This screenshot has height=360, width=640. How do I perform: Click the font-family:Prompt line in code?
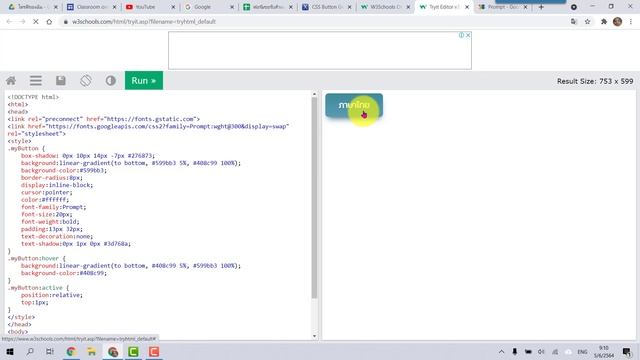(x=53, y=207)
